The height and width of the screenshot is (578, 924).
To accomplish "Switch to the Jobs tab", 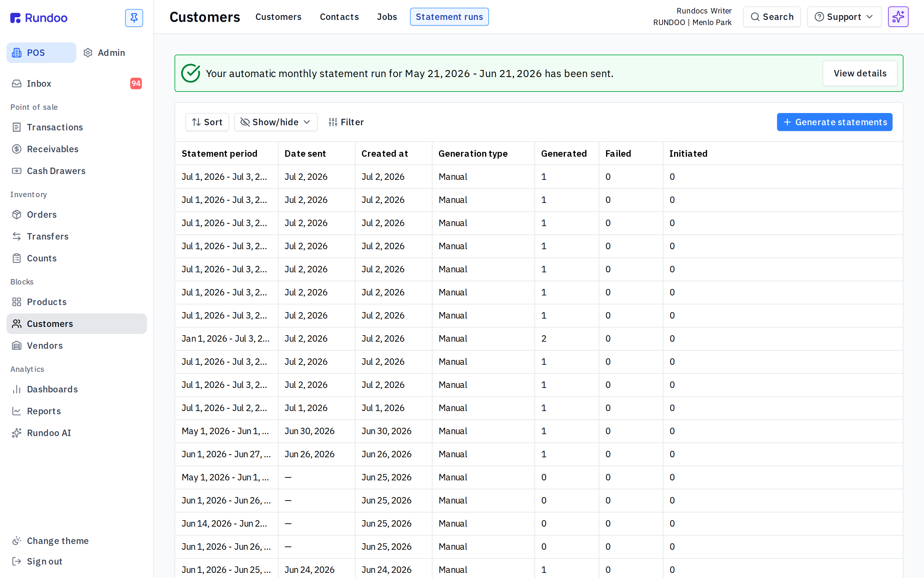I will (x=387, y=17).
